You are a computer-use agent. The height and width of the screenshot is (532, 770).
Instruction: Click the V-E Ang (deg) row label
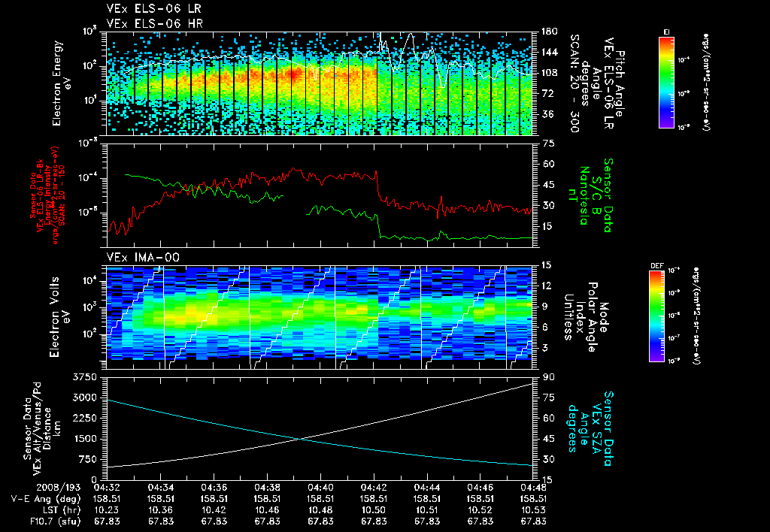[46, 499]
